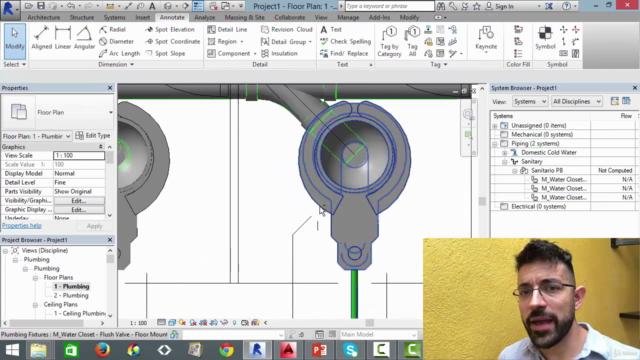Image resolution: width=640 pixels, height=360 pixels.
Task: Open the Properties help link
Action: click(x=22, y=226)
